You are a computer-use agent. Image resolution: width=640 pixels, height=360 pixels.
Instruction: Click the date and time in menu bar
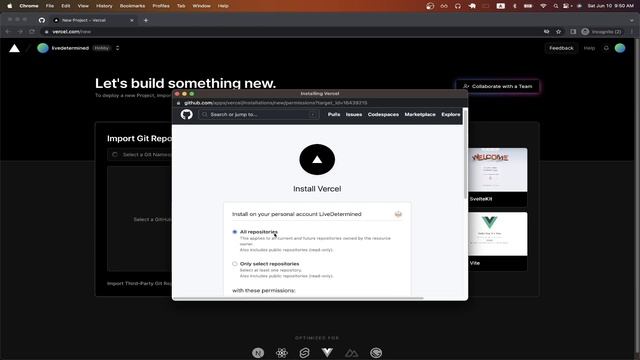(x=611, y=6)
